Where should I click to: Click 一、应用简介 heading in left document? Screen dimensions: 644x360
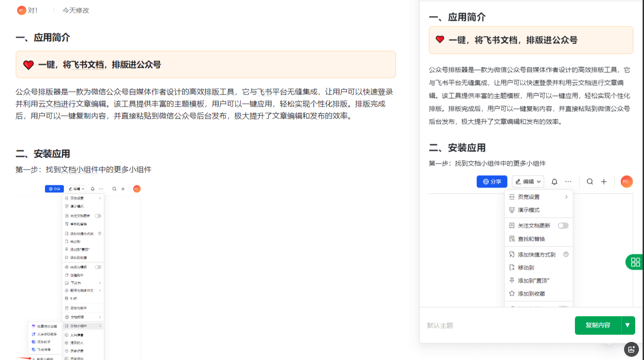pos(43,38)
